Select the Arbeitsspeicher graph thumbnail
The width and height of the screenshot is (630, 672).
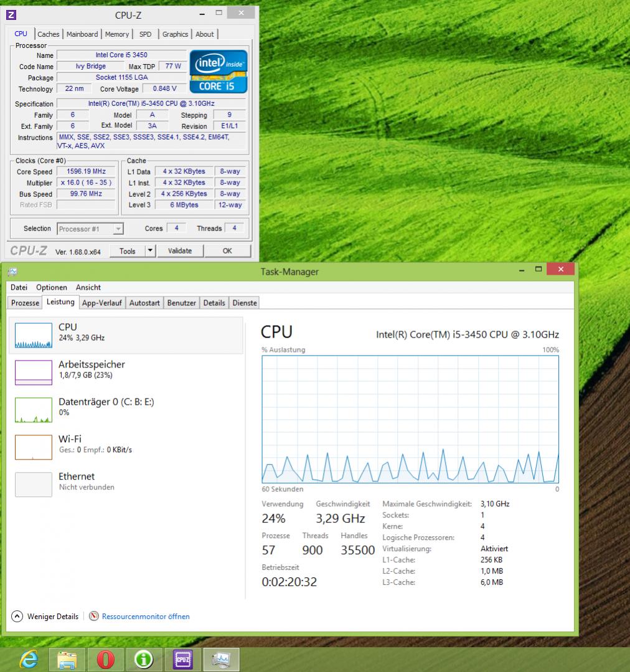coord(34,372)
